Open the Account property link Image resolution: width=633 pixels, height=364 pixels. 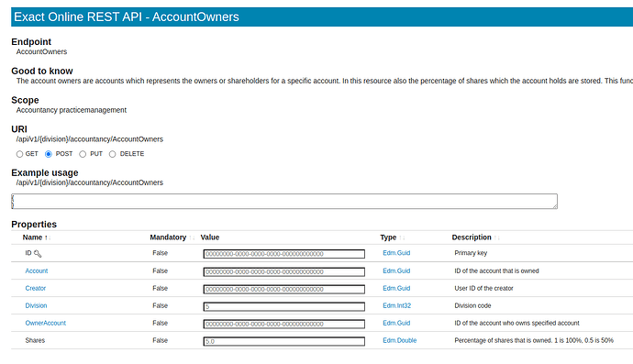click(x=37, y=270)
